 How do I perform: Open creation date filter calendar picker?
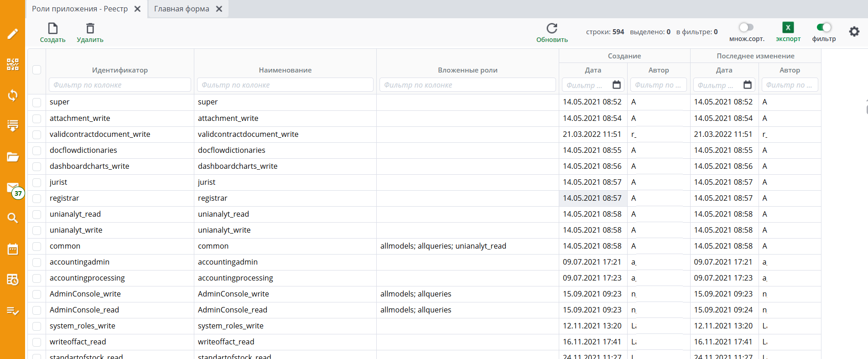(617, 85)
